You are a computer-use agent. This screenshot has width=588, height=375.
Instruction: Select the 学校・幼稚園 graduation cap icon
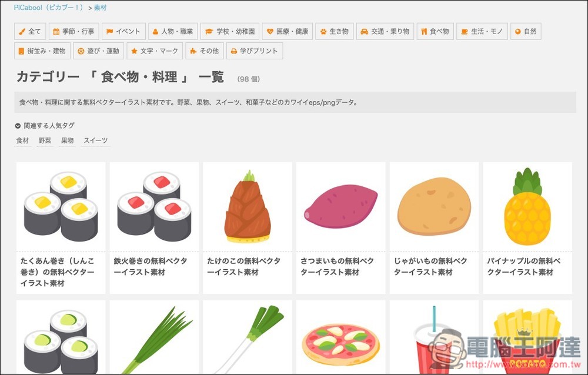210,31
